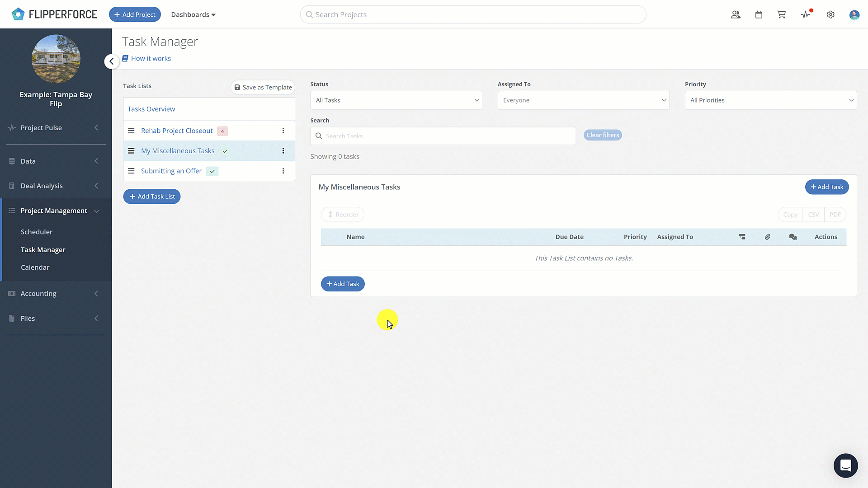Click the attachments paperclip column icon
868x488 pixels.
point(768,237)
